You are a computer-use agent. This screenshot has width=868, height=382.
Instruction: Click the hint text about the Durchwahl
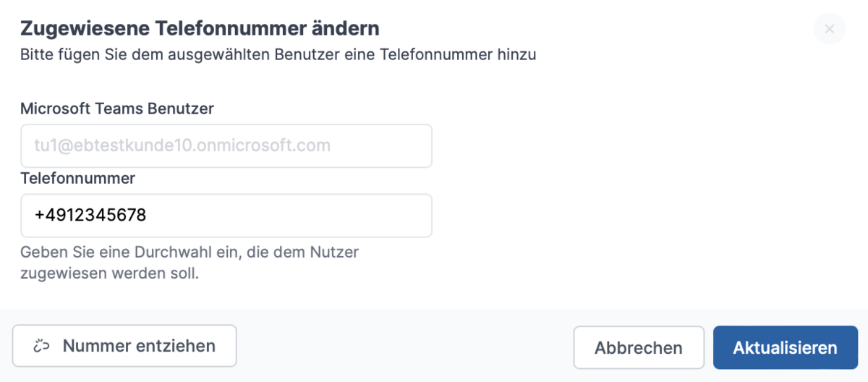coord(190,252)
